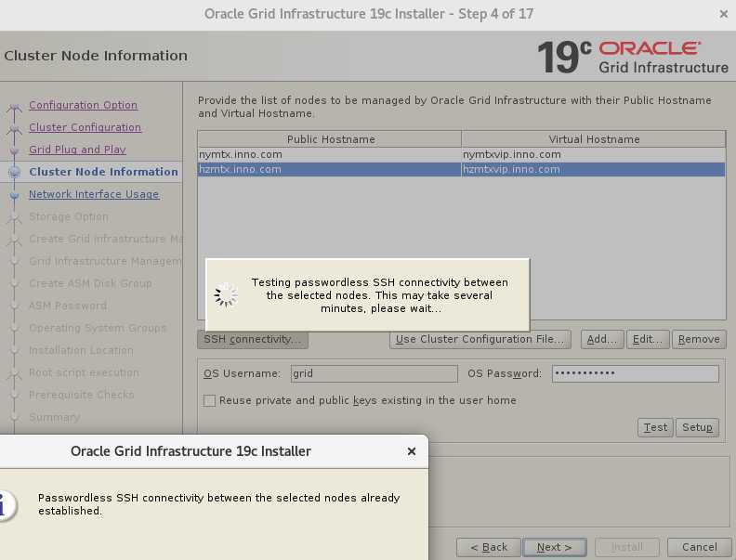Screen dimensions: 736x560
Task: Click the Network Interface Usage step bullet
Action: pyautogui.click(x=15, y=195)
